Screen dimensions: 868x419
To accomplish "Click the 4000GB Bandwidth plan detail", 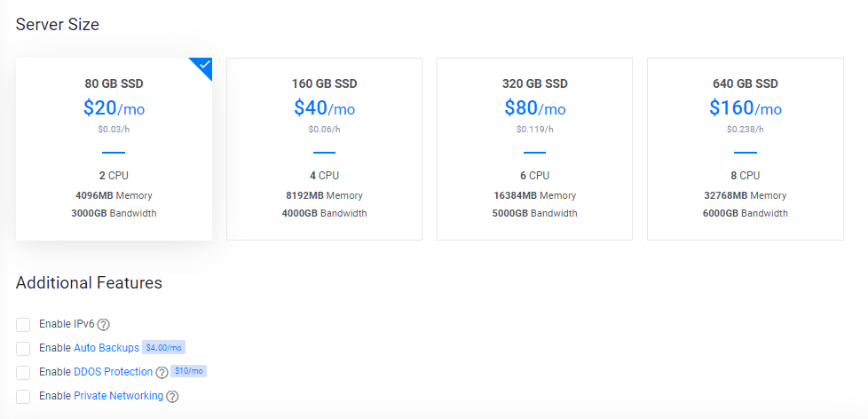I will (325, 213).
